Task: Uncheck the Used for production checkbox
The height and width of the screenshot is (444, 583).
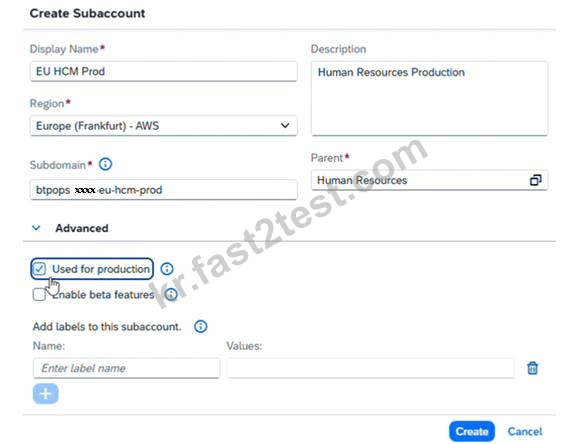Action: pos(39,268)
